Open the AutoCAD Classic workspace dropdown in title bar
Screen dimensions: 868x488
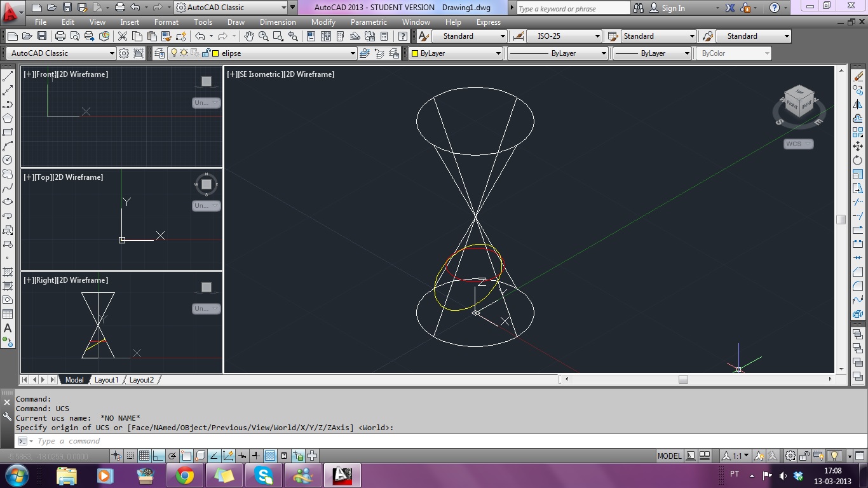click(x=230, y=8)
